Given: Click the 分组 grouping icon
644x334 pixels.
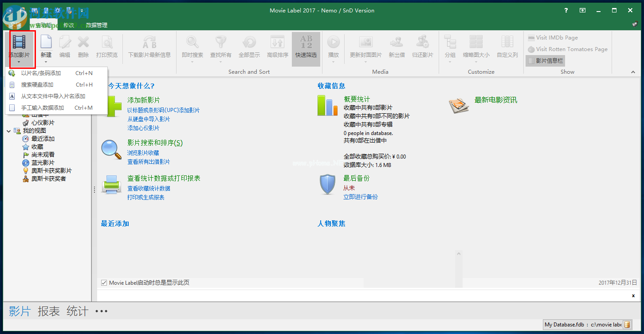Looking at the screenshot, I should [450, 42].
